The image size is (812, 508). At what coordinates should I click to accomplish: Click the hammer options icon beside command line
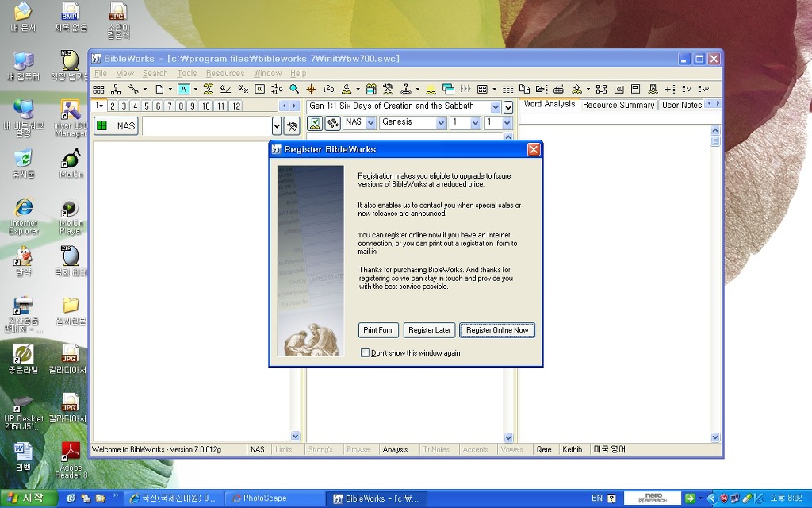[292, 125]
